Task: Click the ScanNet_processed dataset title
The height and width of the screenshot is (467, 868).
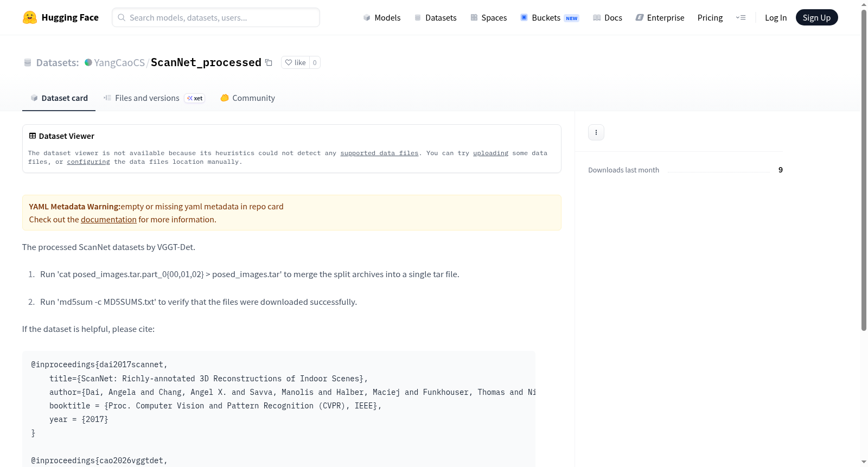Action: (206, 62)
